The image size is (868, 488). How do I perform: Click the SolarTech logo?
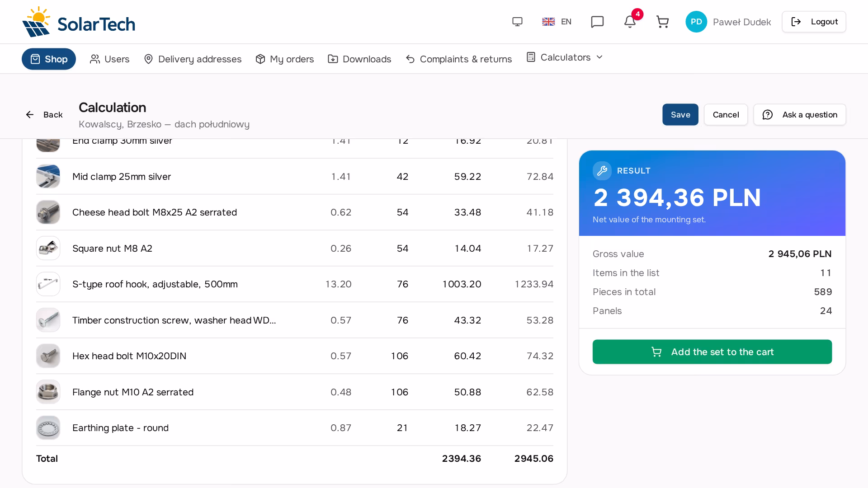click(79, 22)
